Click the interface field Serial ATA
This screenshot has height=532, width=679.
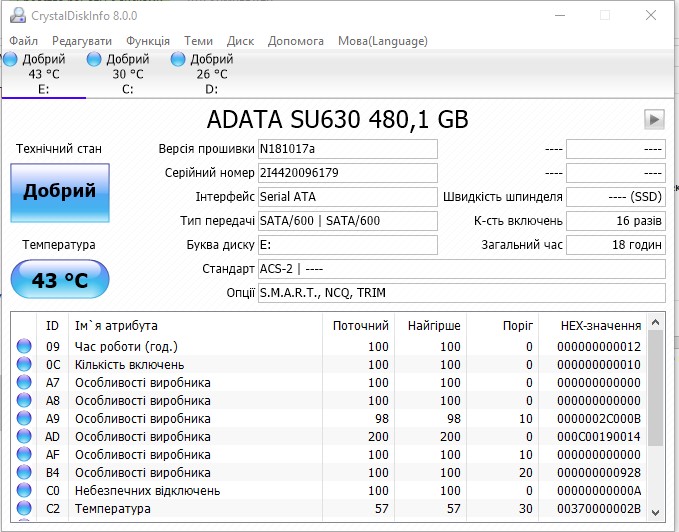348,197
